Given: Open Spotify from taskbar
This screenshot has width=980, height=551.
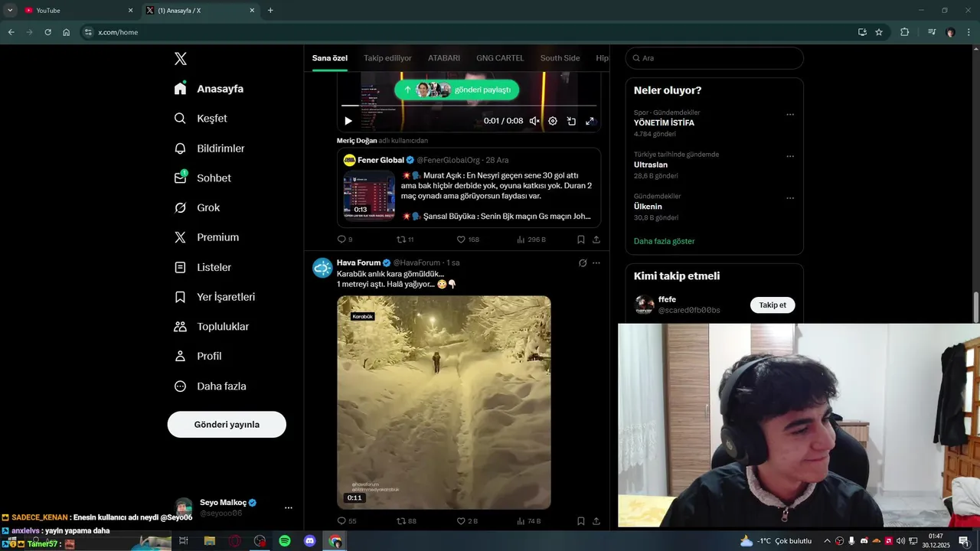Looking at the screenshot, I should tap(285, 541).
